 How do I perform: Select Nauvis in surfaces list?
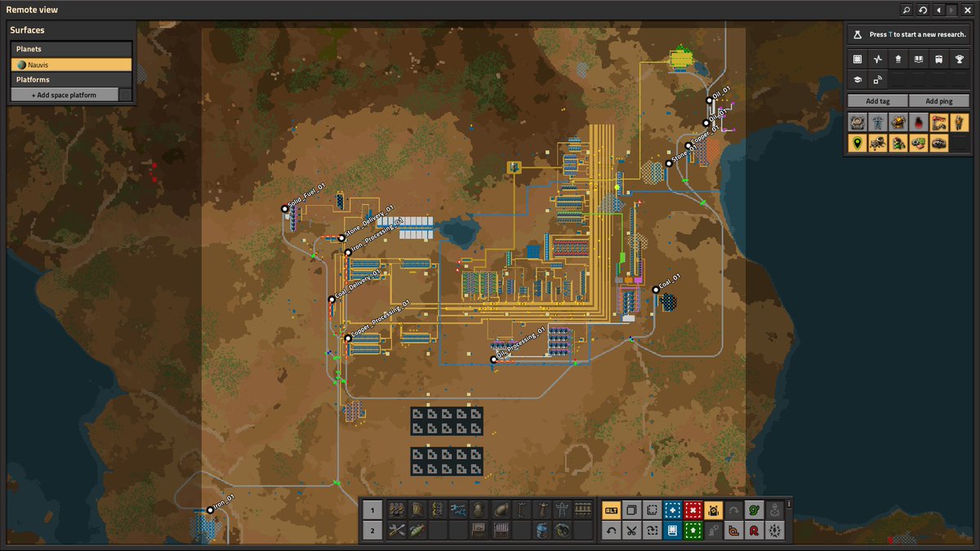(x=71, y=64)
